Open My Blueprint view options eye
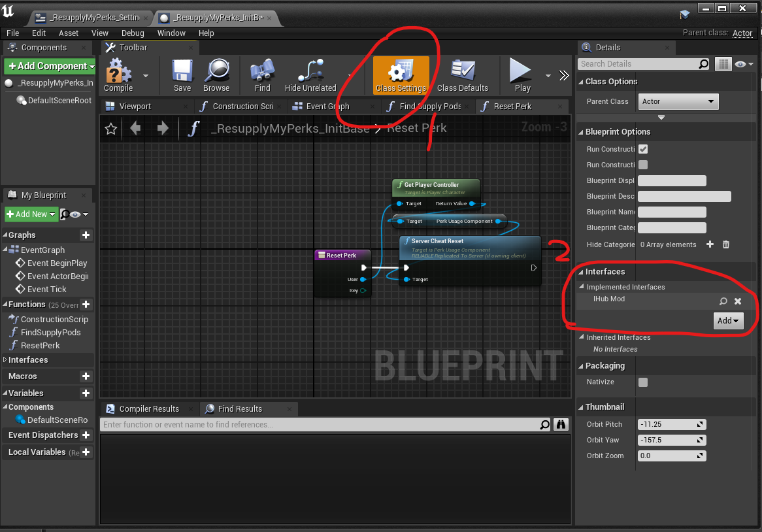 click(78, 214)
